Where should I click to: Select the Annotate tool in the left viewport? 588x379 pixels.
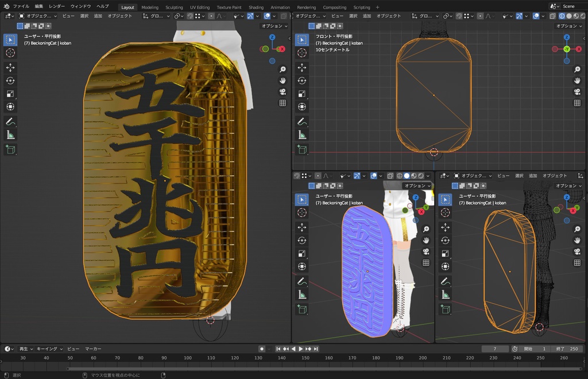click(10, 122)
